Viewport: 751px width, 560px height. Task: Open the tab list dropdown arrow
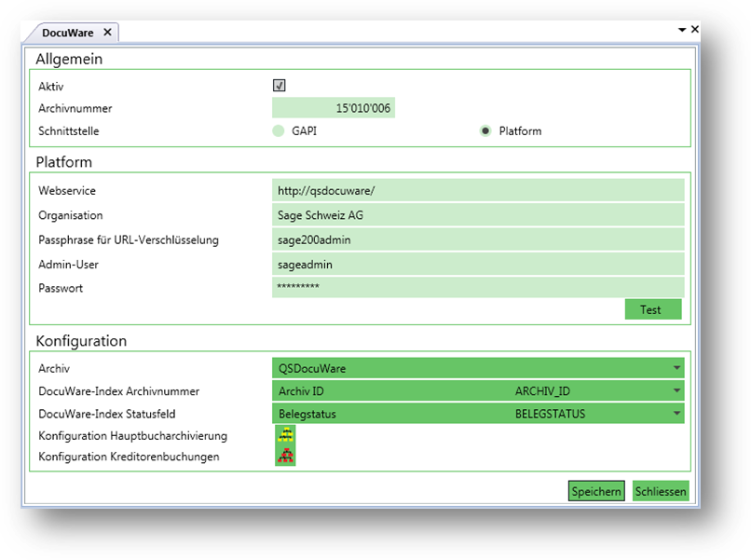click(682, 30)
